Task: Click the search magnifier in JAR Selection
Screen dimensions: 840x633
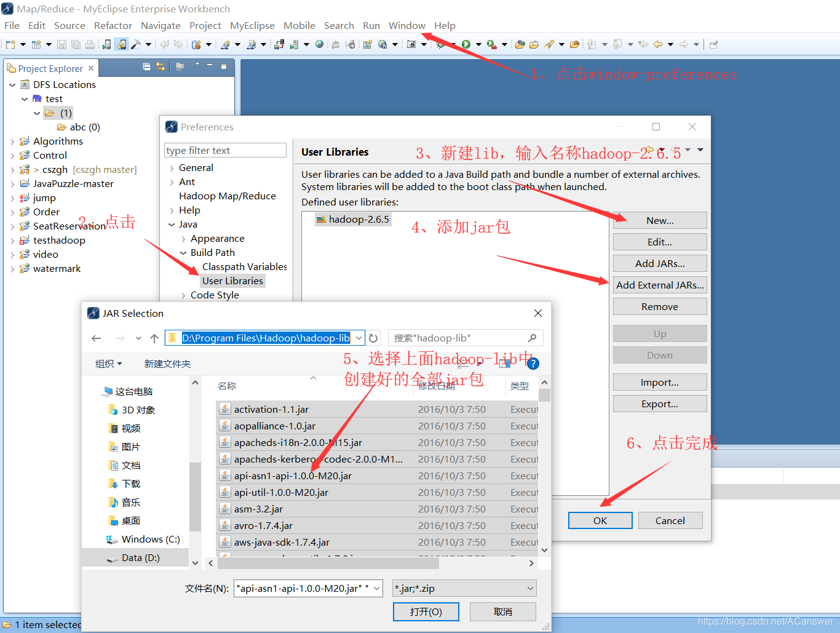Action: pyautogui.click(x=532, y=338)
